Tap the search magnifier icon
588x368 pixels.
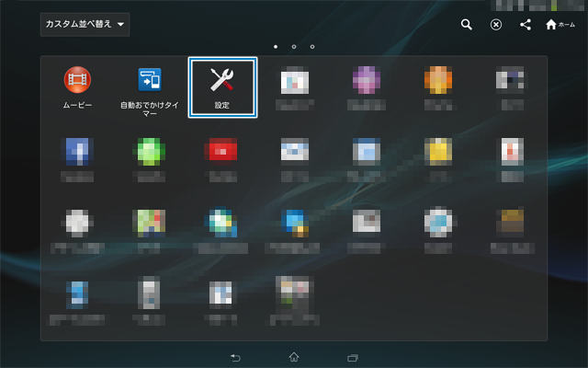click(467, 25)
